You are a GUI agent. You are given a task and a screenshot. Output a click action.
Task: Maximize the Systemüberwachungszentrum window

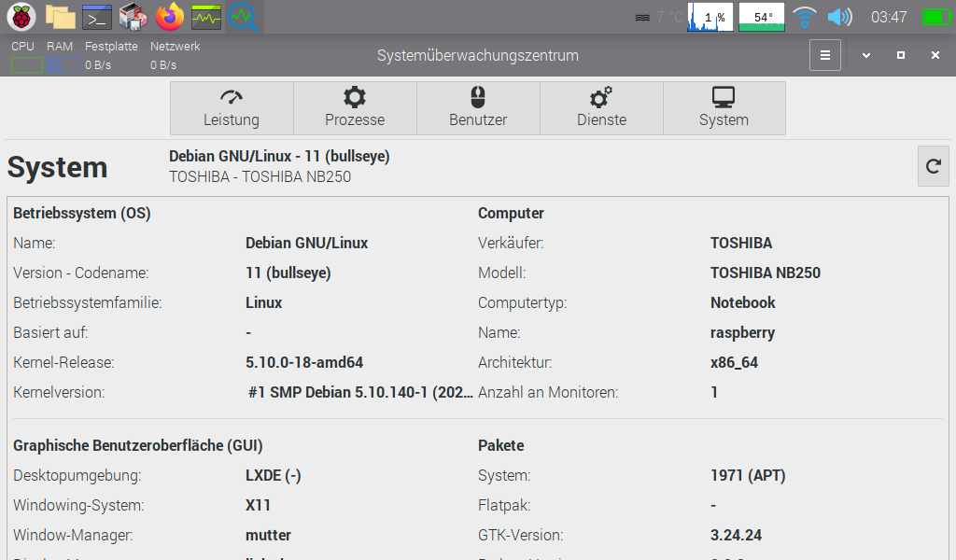coord(901,55)
